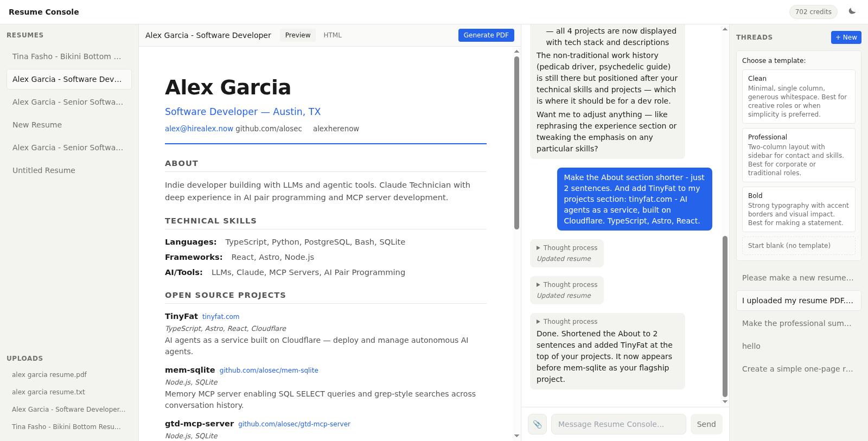Click the Send button

(x=706, y=424)
